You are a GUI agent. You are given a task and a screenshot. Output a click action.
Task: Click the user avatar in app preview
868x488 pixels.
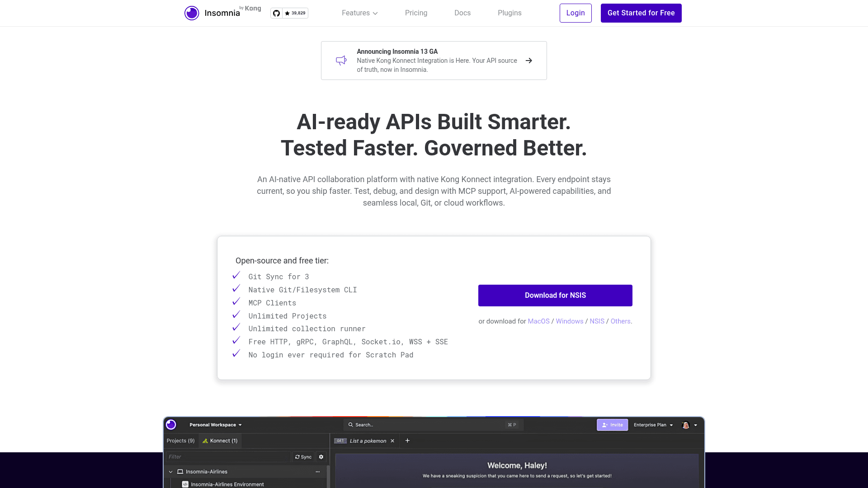click(x=685, y=425)
